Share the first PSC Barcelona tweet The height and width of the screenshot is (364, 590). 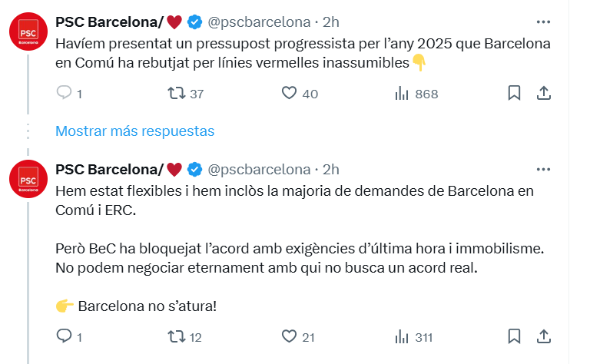(543, 94)
